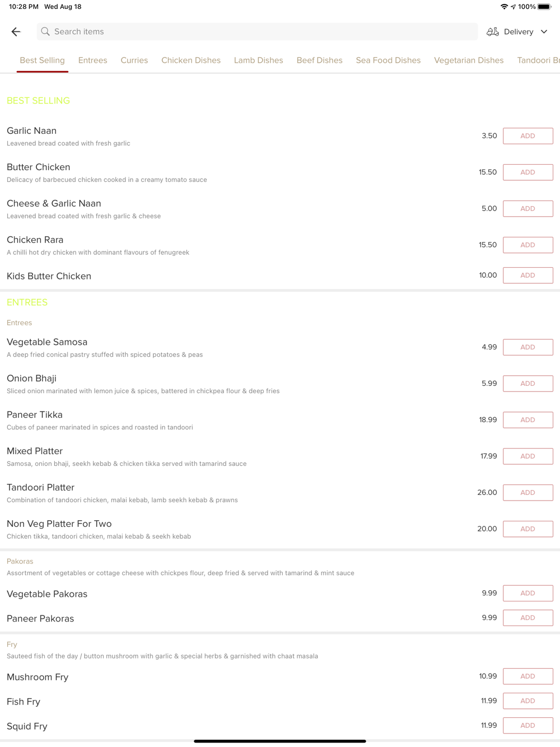Image resolution: width=560 pixels, height=747 pixels.
Task: Go to Lamb Dishes tab
Action: (x=259, y=60)
